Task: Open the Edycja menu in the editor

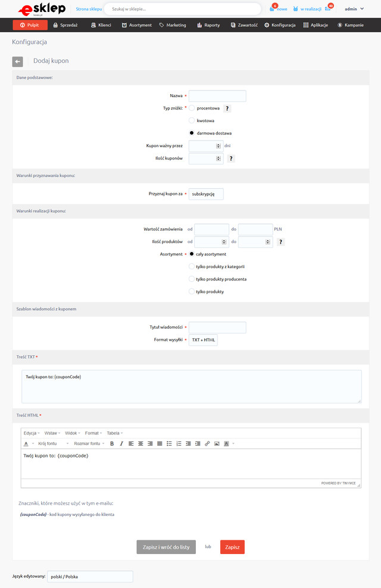Action: click(x=32, y=433)
